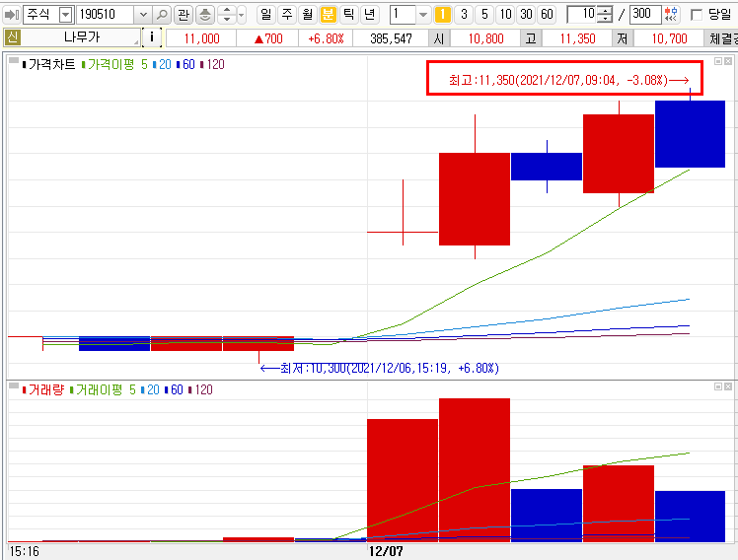Click the gray handle icon before 가격차트

tap(14, 60)
